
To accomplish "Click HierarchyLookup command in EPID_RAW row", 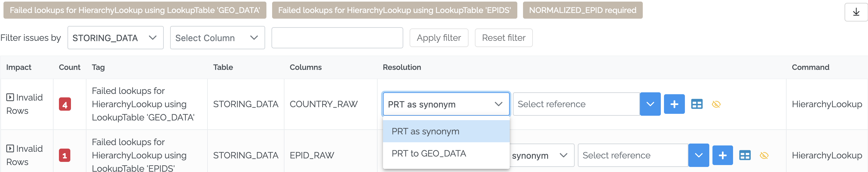I will (x=827, y=155).
